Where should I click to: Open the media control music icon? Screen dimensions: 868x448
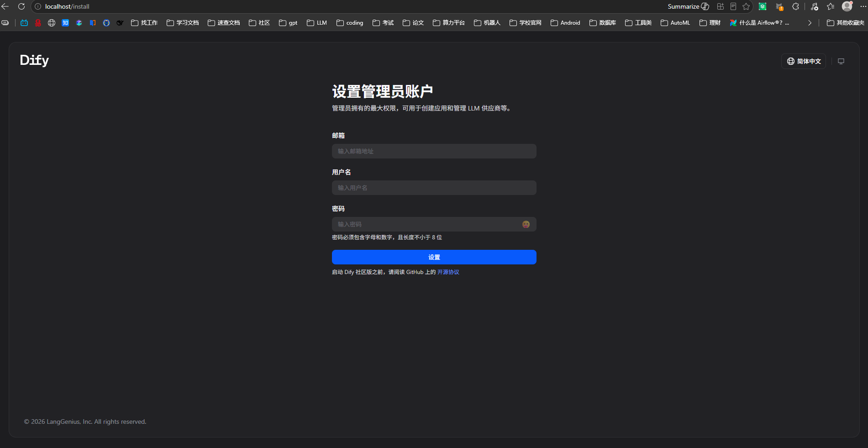coord(815,6)
